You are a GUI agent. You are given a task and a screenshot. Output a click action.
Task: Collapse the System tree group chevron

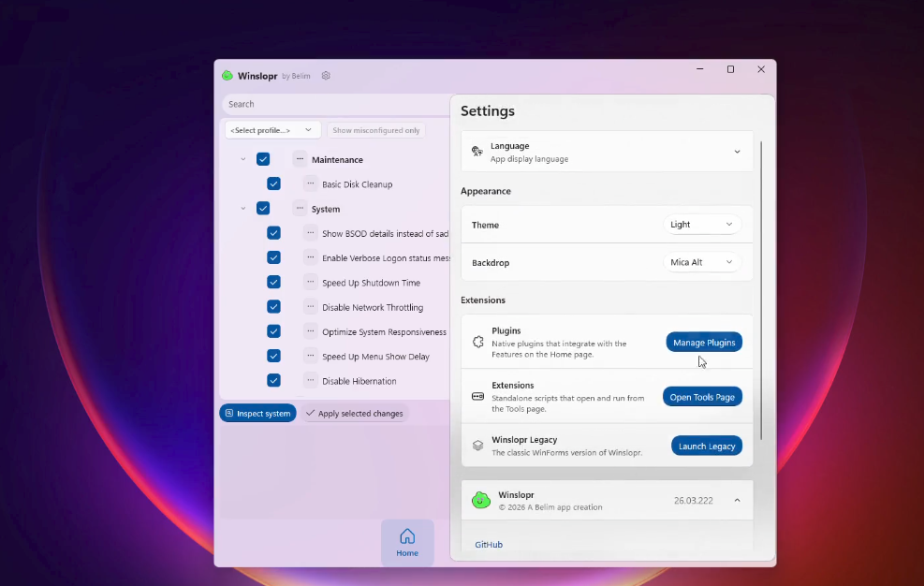tap(243, 209)
